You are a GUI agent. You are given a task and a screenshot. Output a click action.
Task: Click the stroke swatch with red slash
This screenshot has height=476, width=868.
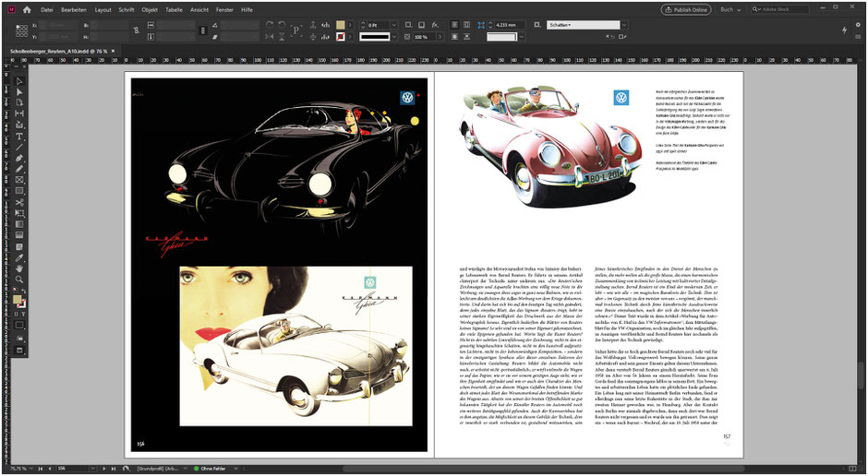pos(341,37)
